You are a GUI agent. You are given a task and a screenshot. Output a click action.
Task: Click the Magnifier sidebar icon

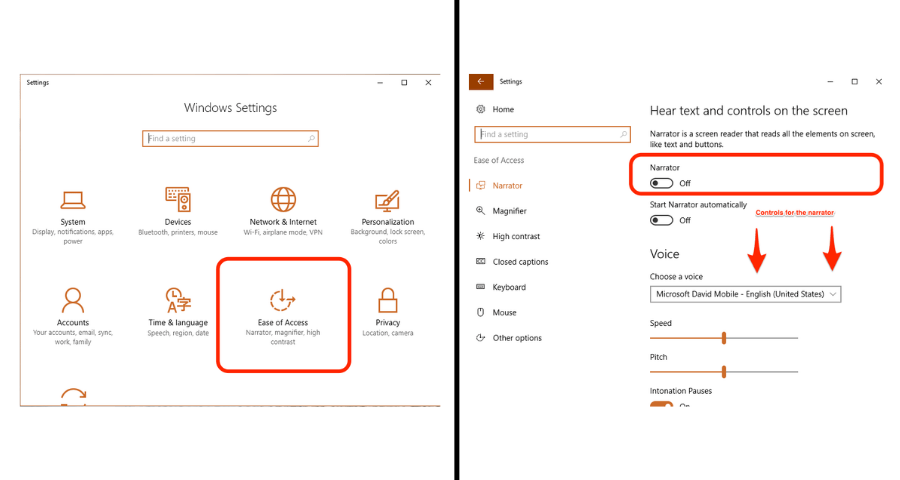481,211
